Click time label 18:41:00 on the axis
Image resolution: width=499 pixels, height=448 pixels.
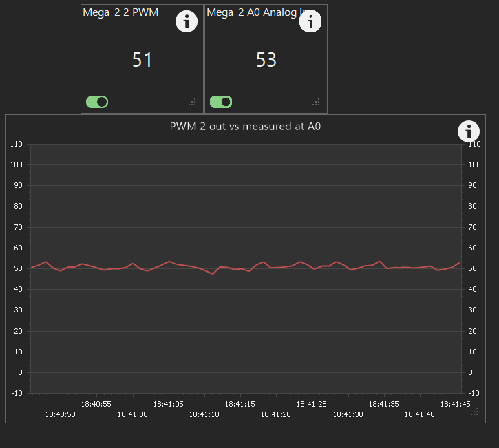(x=132, y=414)
